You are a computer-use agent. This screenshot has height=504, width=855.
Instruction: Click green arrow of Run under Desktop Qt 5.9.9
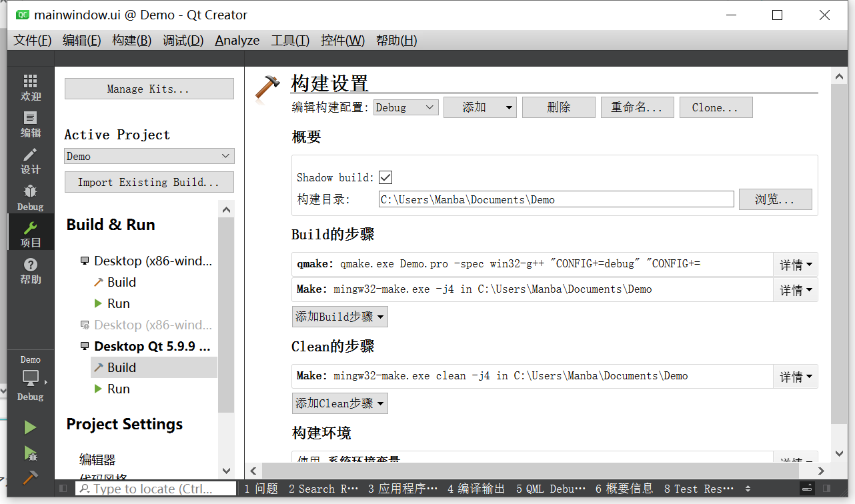pyautogui.click(x=99, y=389)
